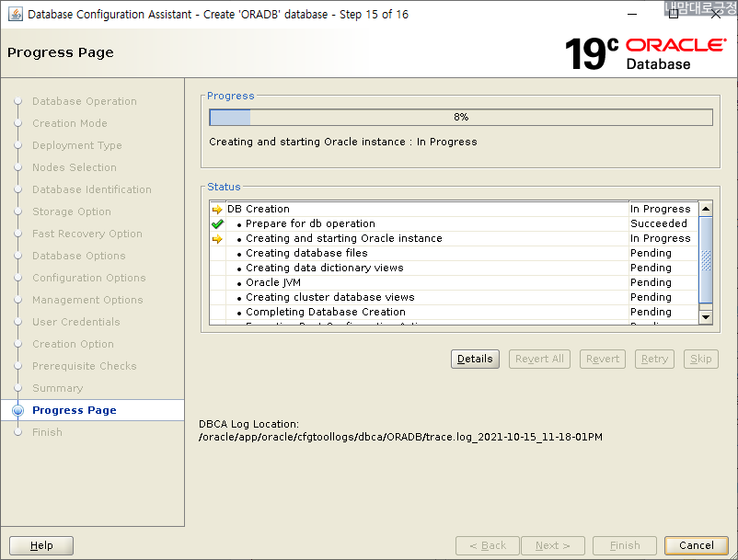
Task: Select the Fast Recovery Option step
Action: [x=87, y=234]
